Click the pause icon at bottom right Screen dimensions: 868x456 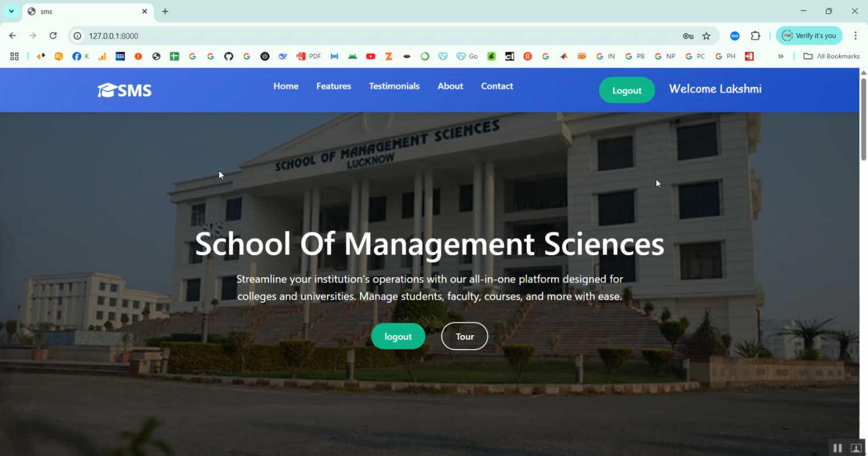837,448
